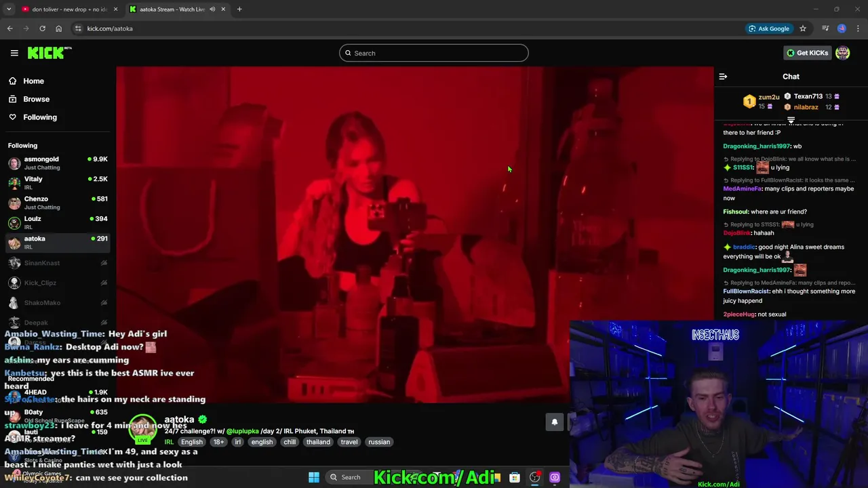
Task: Mute the aatoka Stream tab audio
Action: coord(212,9)
